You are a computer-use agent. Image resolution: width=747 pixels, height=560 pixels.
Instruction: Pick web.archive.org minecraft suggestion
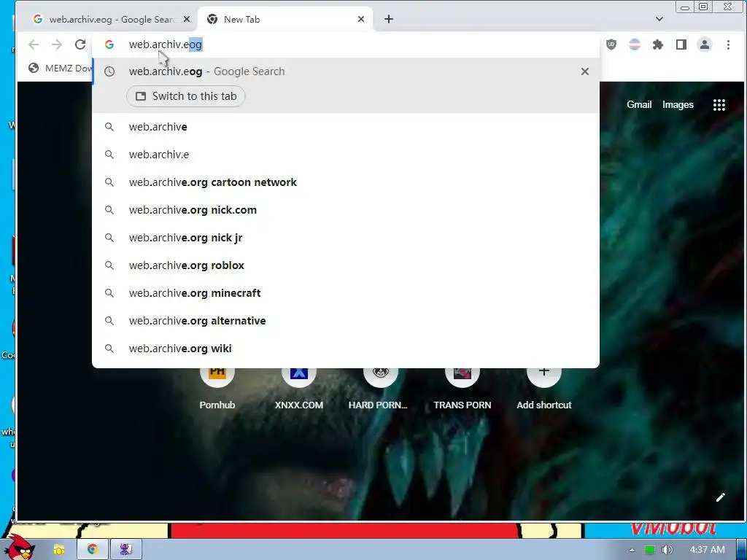tap(345, 293)
